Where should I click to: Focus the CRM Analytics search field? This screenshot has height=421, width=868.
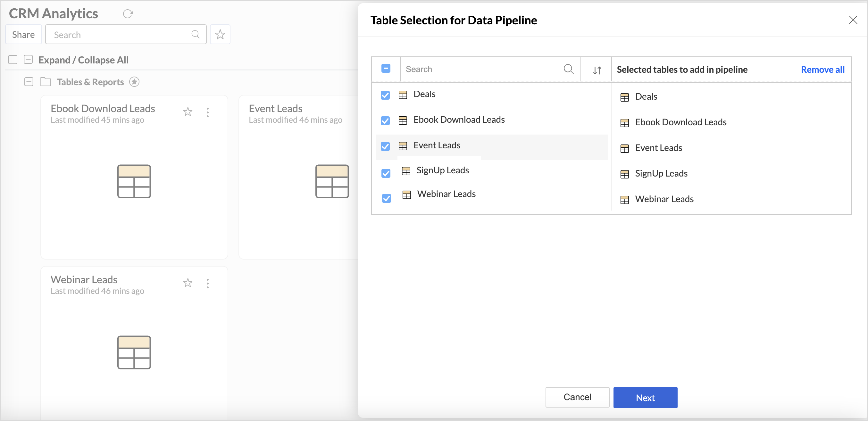click(126, 34)
